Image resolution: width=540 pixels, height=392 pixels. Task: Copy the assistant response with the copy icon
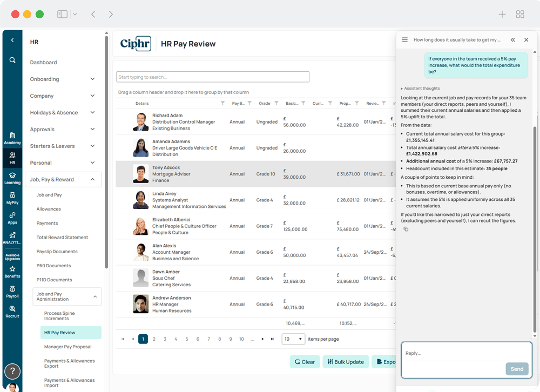406,229
